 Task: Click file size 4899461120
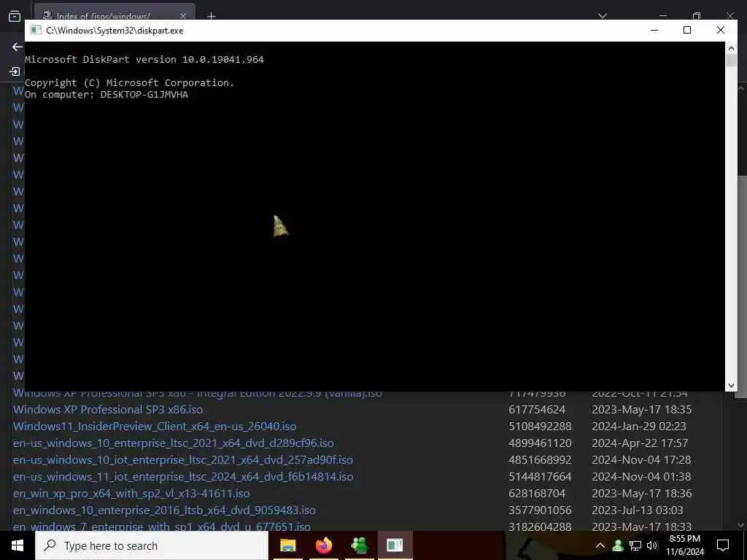pos(540,443)
